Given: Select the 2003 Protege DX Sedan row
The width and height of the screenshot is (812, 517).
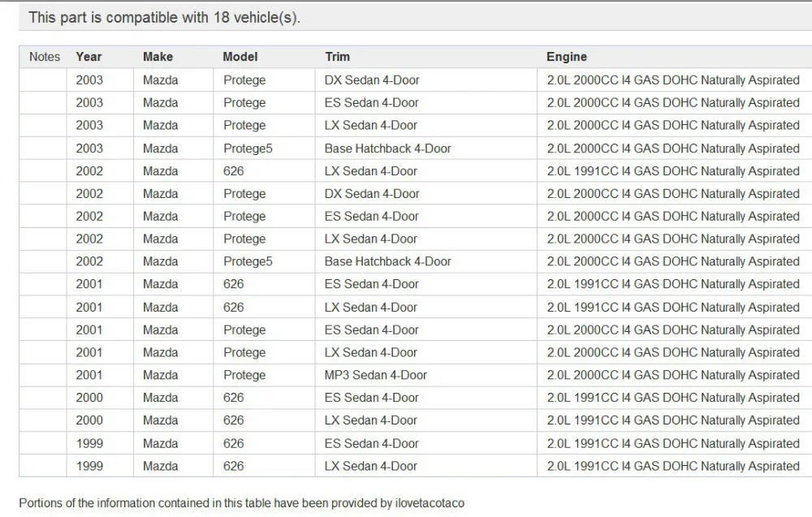Looking at the screenshot, I should pos(415,80).
